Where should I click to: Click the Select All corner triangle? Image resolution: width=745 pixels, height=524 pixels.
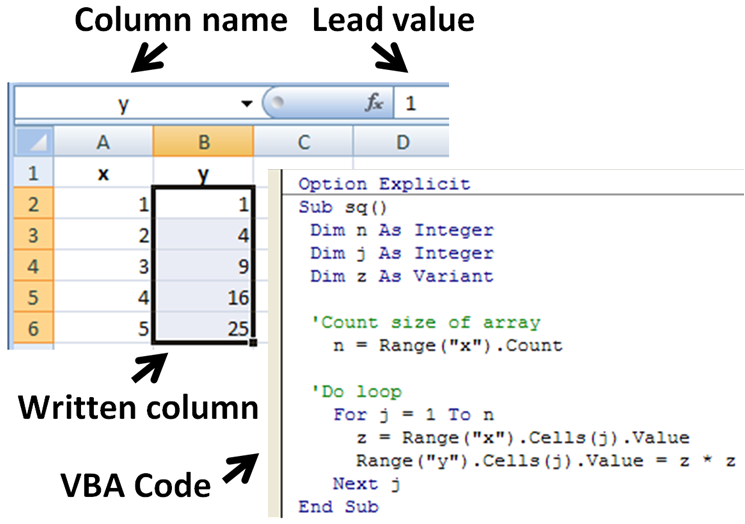pos(32,143)
